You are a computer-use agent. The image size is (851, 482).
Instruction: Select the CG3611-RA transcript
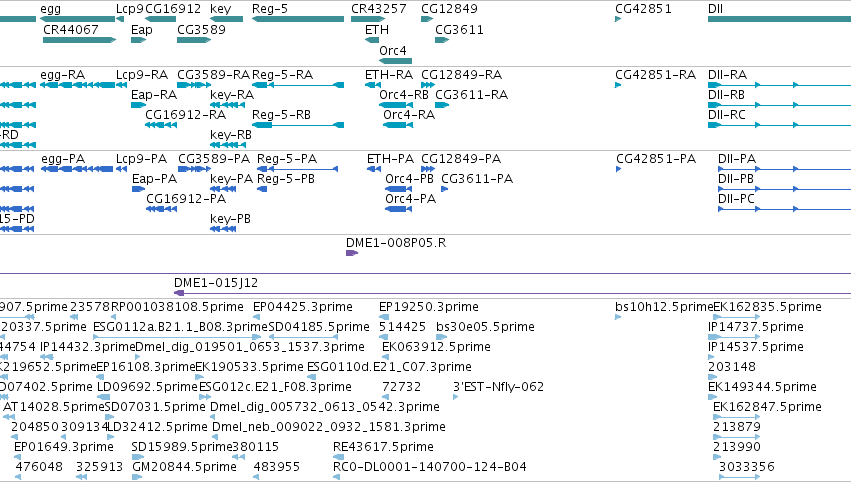(x=442, y=105)
